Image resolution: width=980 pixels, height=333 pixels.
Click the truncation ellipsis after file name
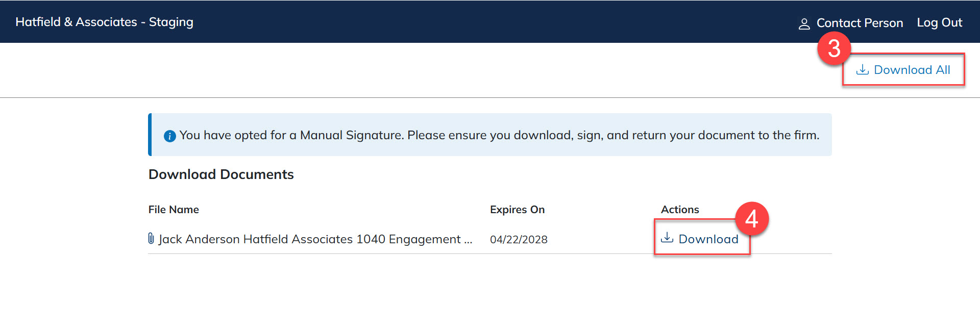468,240
